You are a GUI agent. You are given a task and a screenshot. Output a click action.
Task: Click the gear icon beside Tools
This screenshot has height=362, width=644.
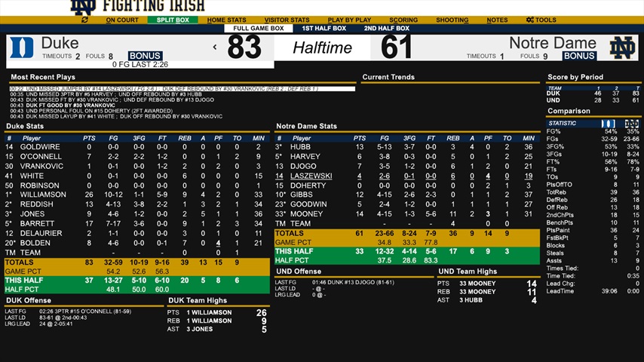click(x=530, y=20)
